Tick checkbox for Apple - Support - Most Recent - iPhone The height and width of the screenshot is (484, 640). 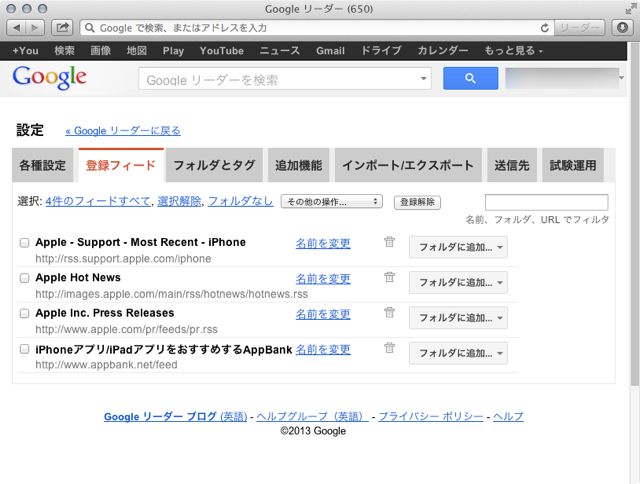24,243
